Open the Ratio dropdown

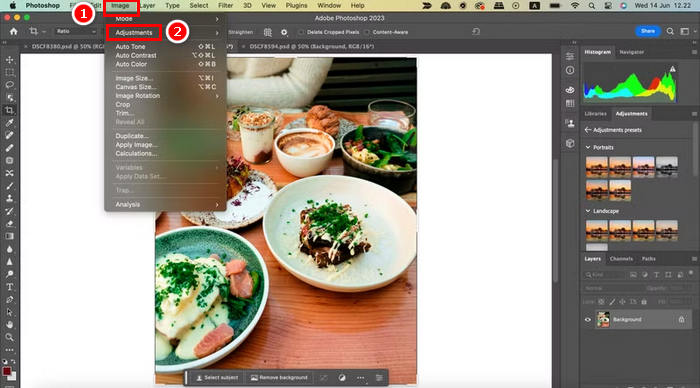pyautogui.click(x=75, y=31)
